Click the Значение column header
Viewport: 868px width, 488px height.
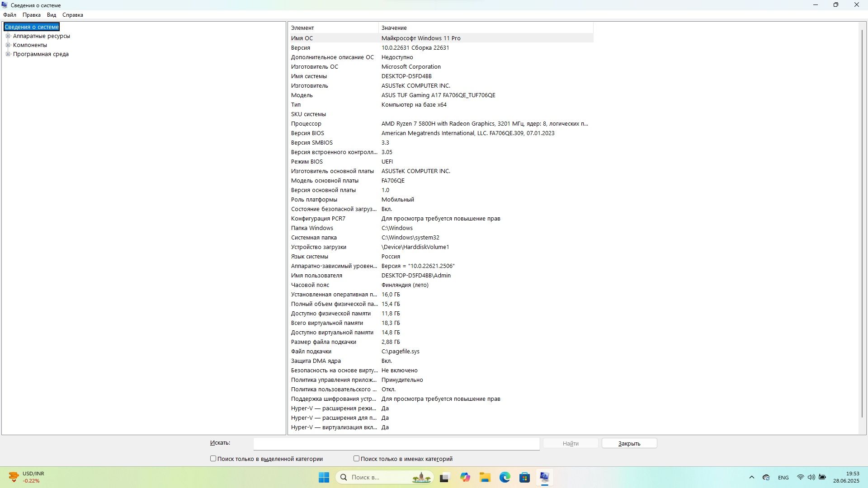[x=486, y=28]
